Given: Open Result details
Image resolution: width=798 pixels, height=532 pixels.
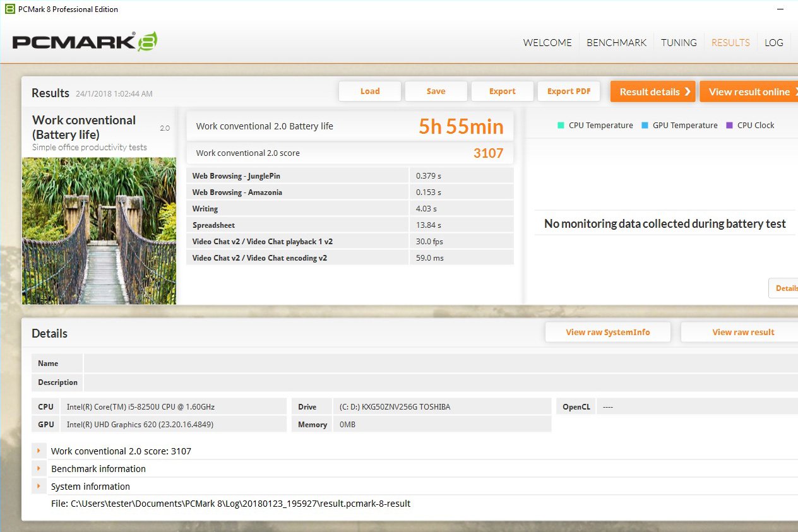Looking at the screenshot, I should (653, 92).
